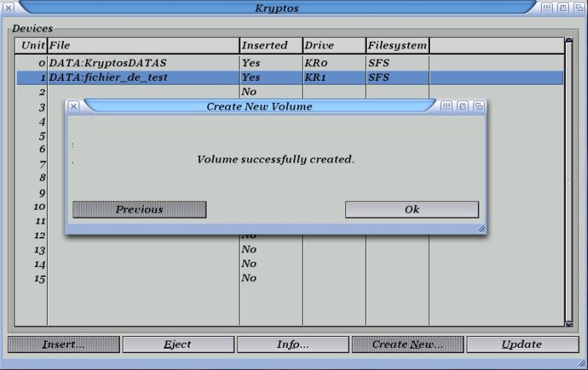
Task: Click the depth gadget of Create New Volume
Action: pyautogui.click(x=478, y=107)
